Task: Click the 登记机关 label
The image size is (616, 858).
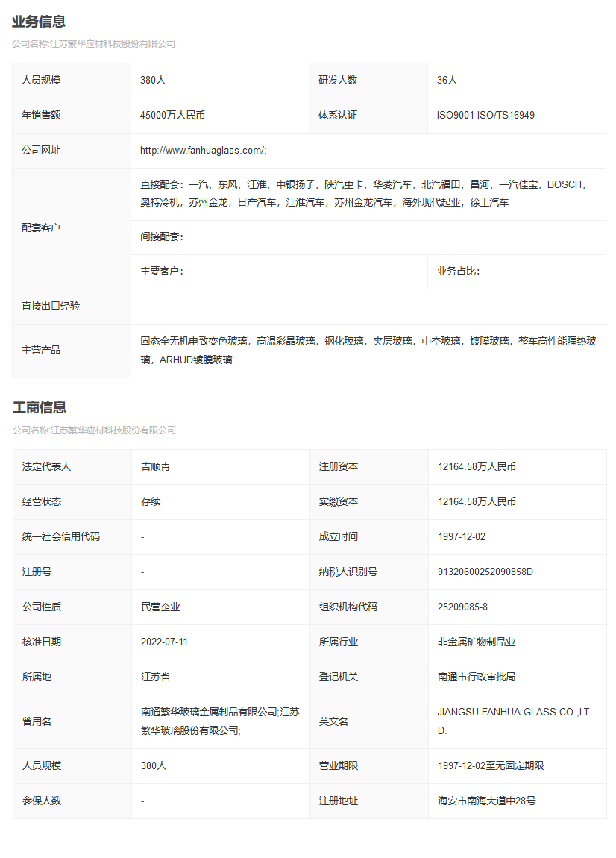Action: click(339, 677)
